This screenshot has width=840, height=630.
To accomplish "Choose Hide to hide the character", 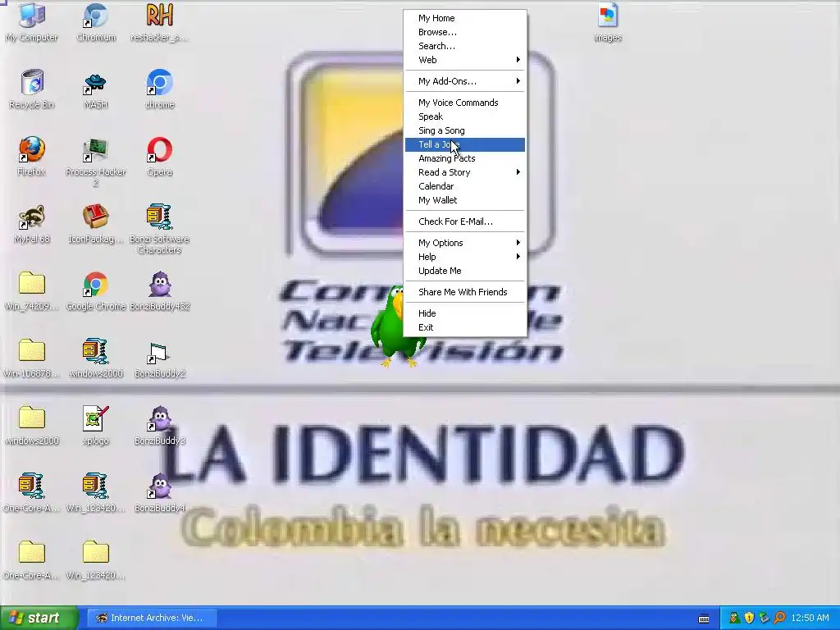I will tap(465, 313).
